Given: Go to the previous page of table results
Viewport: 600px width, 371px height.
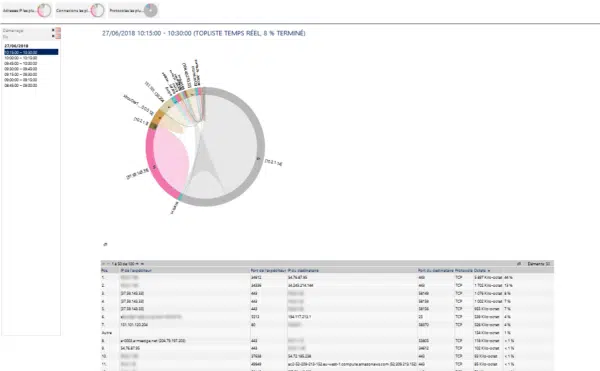Looking at the screenshot, I should pos(109,264).
